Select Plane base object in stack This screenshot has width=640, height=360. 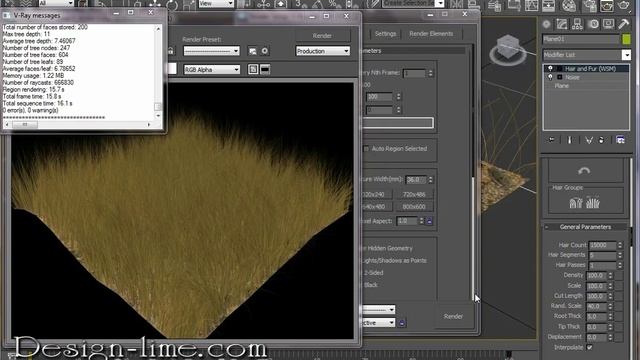[562, 86]
